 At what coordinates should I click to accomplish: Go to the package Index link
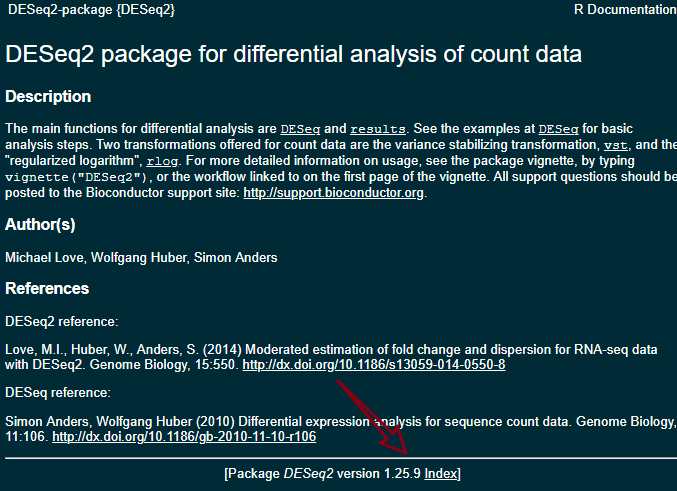click(x=441, y=474)
